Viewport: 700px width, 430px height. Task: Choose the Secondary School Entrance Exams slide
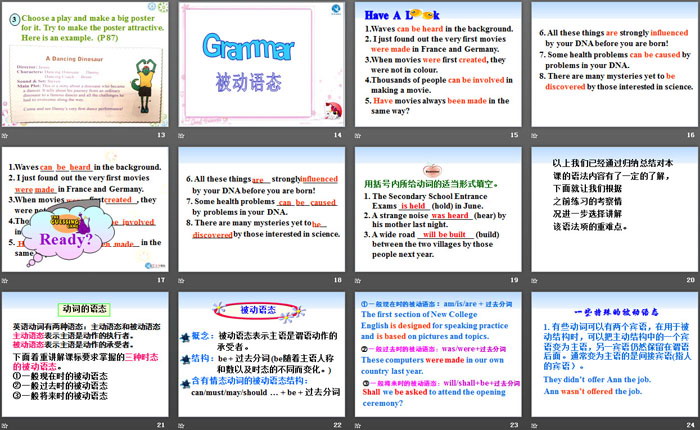click(436, 208)
